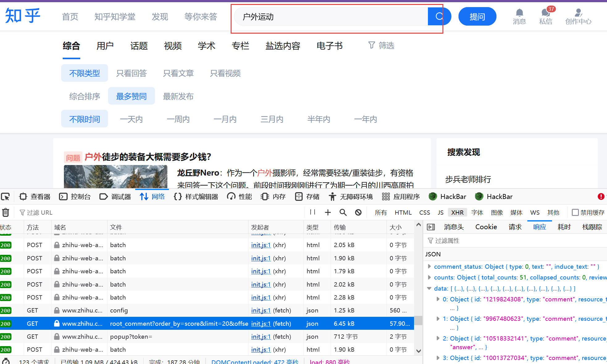The width and height of the screenshot is (607, 364).
Task: Open the first HackBar panel
Action: (447, 196)
